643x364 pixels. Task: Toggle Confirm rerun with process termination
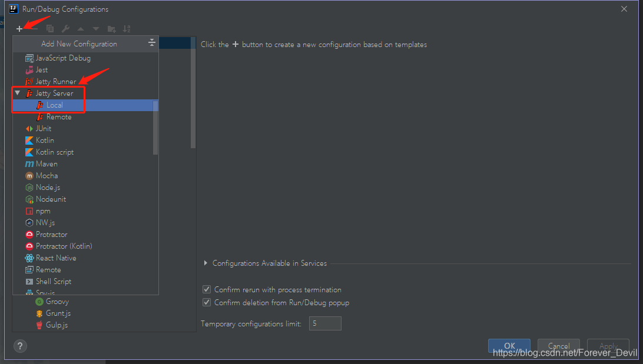tap(207, 289)
